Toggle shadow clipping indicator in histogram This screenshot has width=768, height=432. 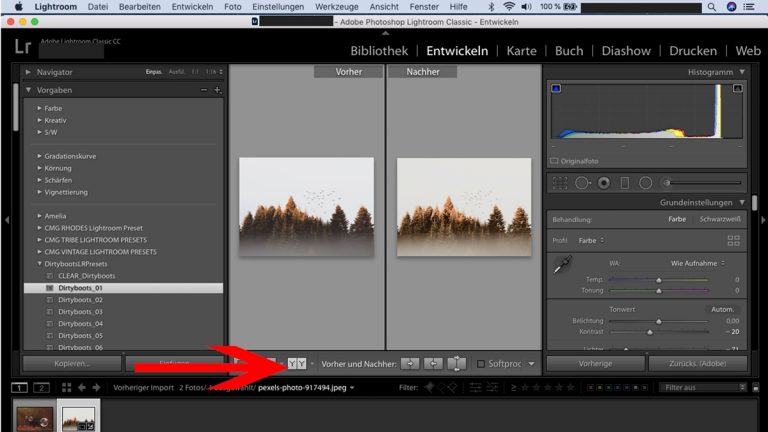coord(555,89)
